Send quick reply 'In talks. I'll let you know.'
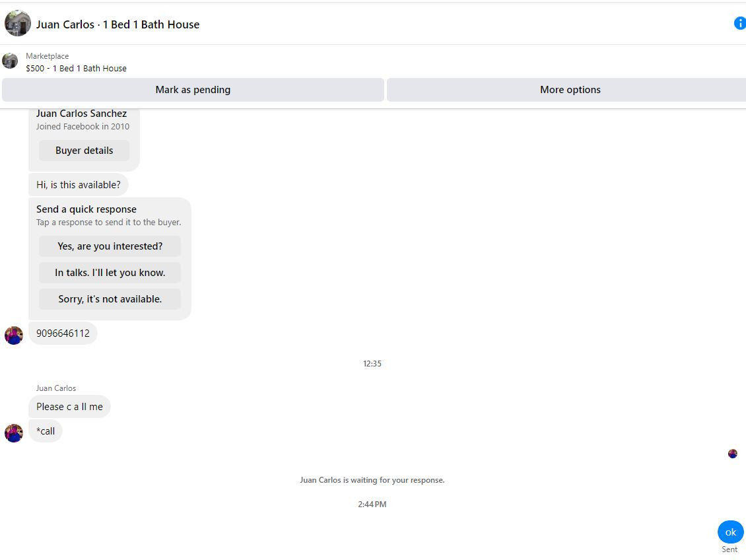 tap(110, 273)
